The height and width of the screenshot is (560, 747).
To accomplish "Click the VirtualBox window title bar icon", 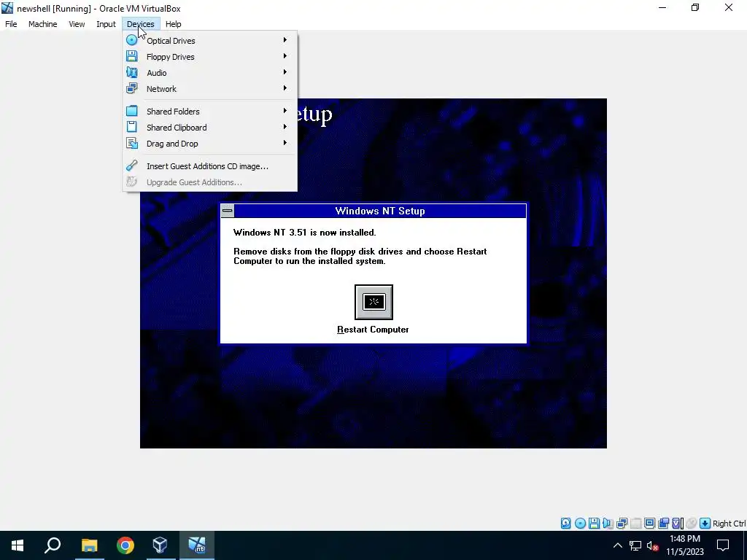I will (7, 8).
